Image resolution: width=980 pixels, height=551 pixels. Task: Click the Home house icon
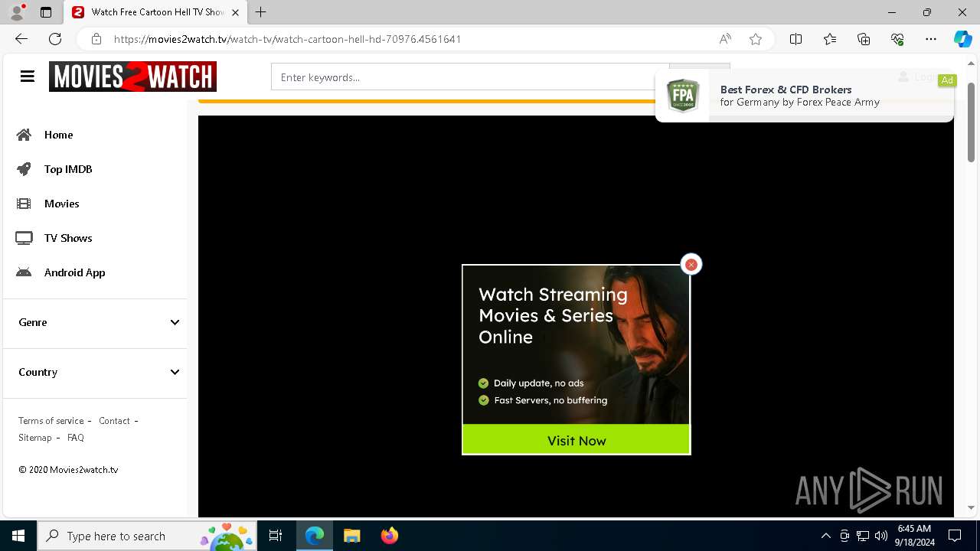(x=24, y=135)
